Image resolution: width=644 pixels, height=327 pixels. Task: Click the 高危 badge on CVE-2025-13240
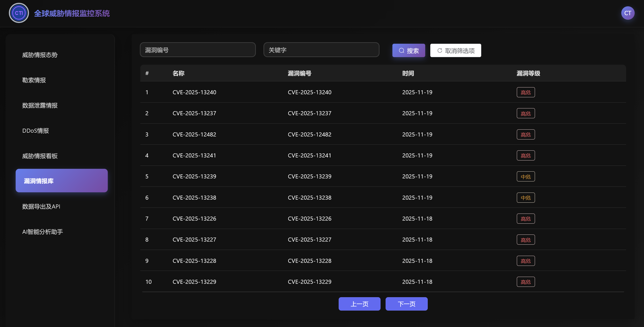526,92
